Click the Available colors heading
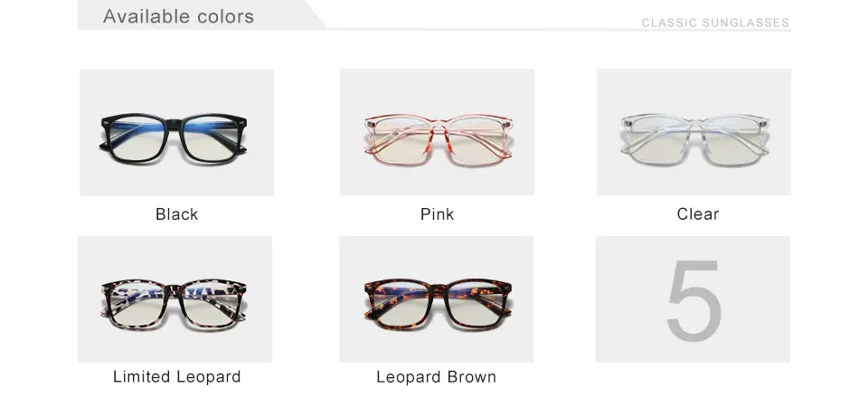The height and width of the screenshot is (407, 868). (178, 16)
